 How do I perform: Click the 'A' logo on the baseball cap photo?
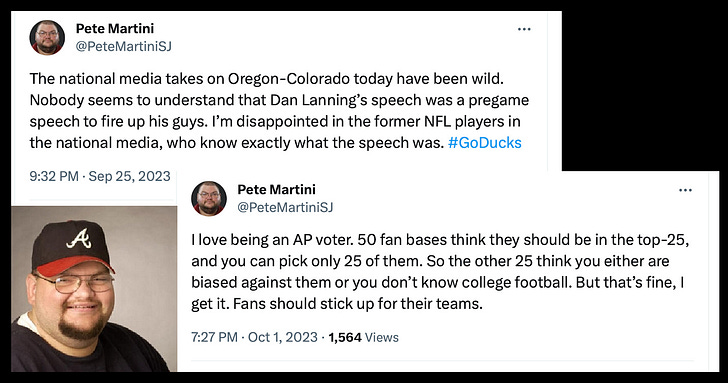(x=79, y=240)
